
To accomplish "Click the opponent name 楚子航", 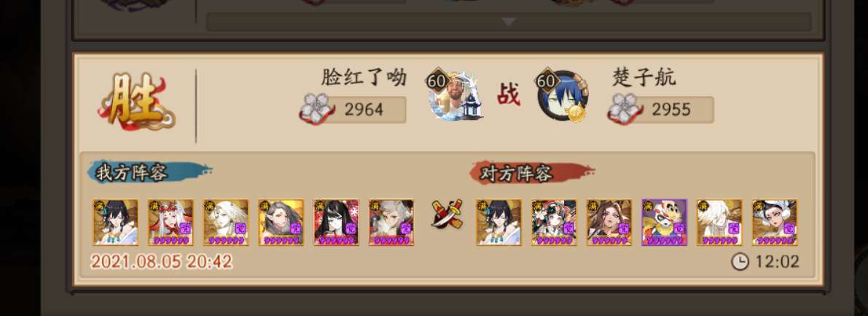I will [644, 77].
